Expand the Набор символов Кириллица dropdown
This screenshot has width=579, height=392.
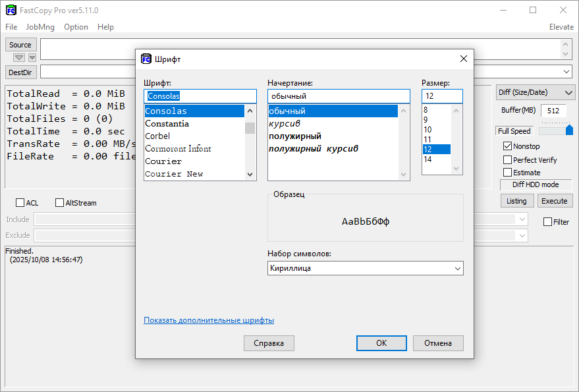pos(457,268)
